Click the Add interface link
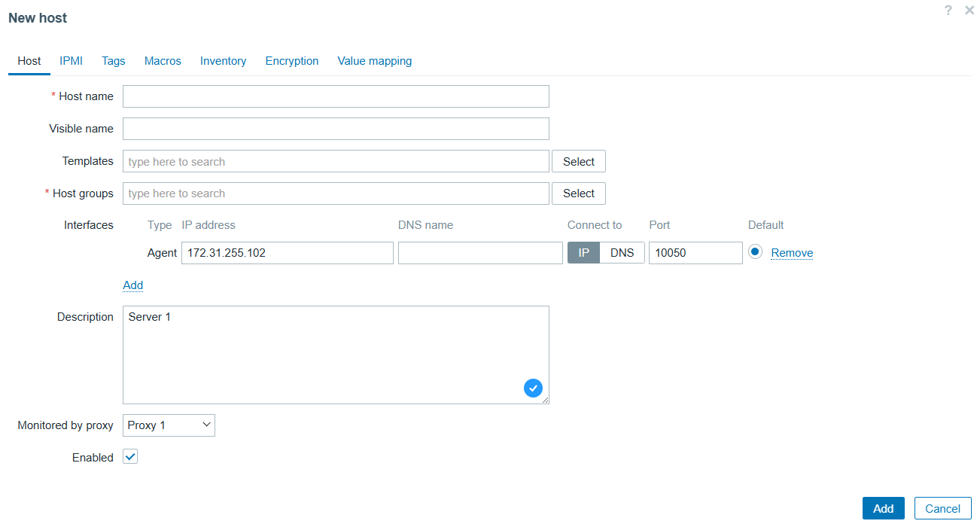The width and height of the screenshot is (980, 527). tap(132, 285)
